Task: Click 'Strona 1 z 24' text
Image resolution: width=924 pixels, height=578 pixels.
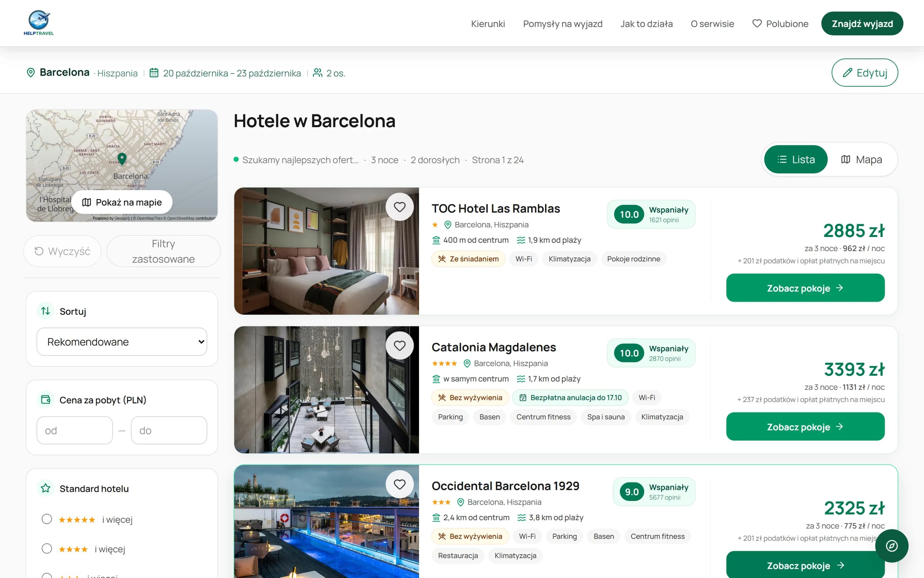Action: pyautogui.click(x=497, y=160)
